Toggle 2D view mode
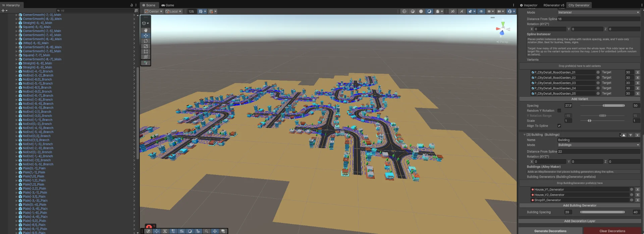Screen dimensions: 644x234 (452, 11)
